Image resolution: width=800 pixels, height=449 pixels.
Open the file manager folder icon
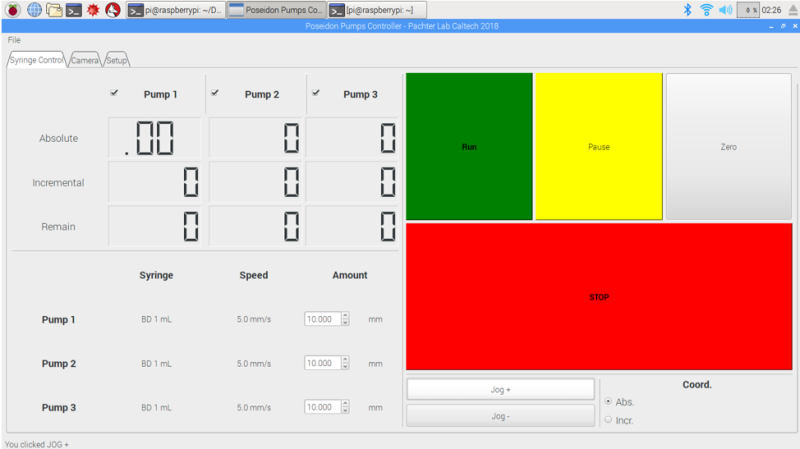(54, 10)
